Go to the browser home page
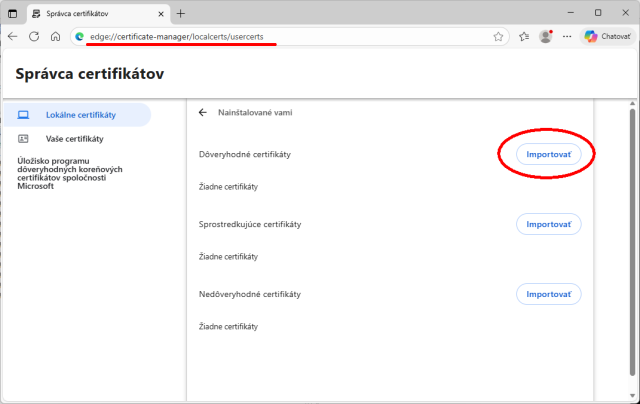The width and height of the screenshot is (640, 404). tap(56, 36)
